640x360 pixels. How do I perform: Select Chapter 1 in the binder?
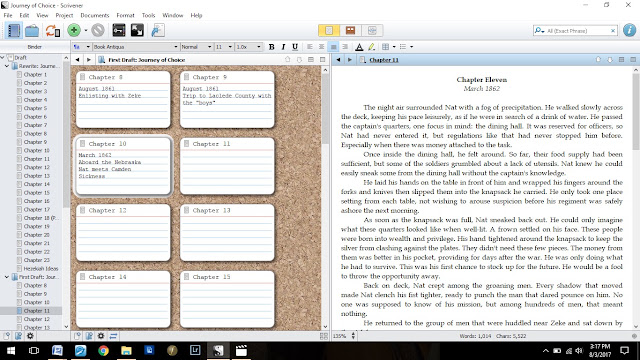point(35,74)
